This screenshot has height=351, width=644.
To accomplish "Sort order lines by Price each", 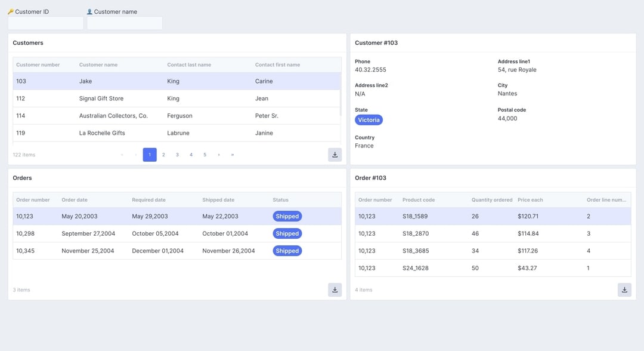I will 530,200.
